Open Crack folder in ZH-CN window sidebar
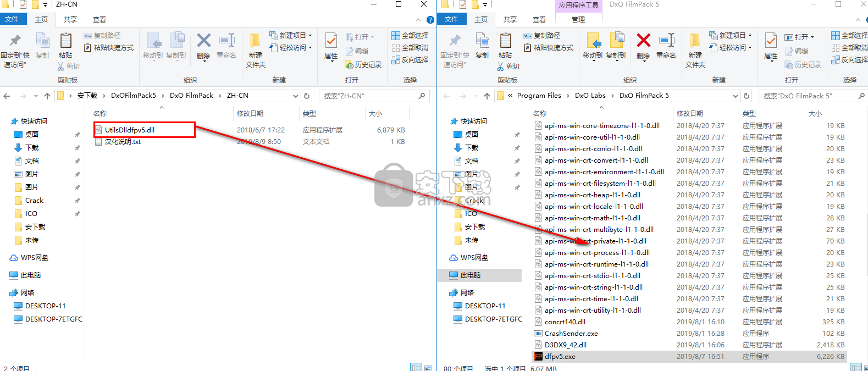 tap(34, 200)
